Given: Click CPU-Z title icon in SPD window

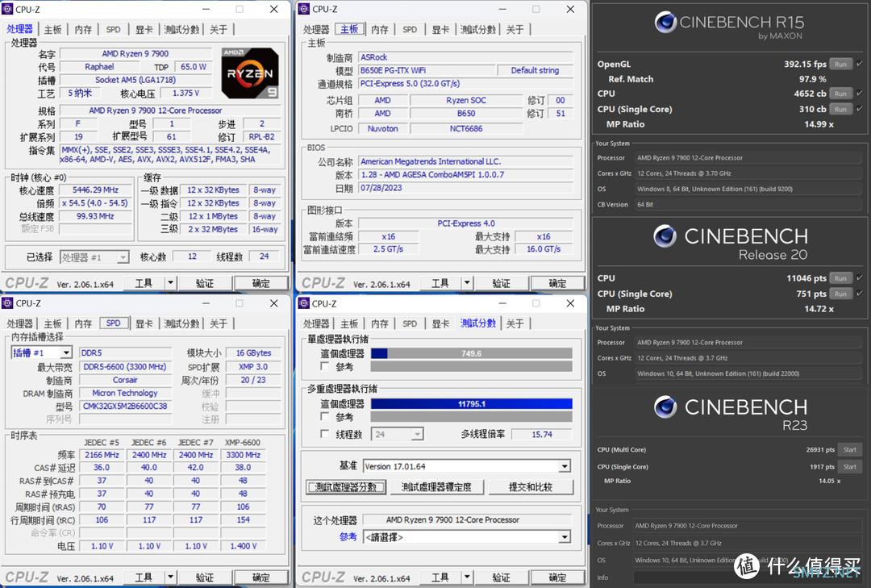Looking at the screenshot, I should [7, 303].
